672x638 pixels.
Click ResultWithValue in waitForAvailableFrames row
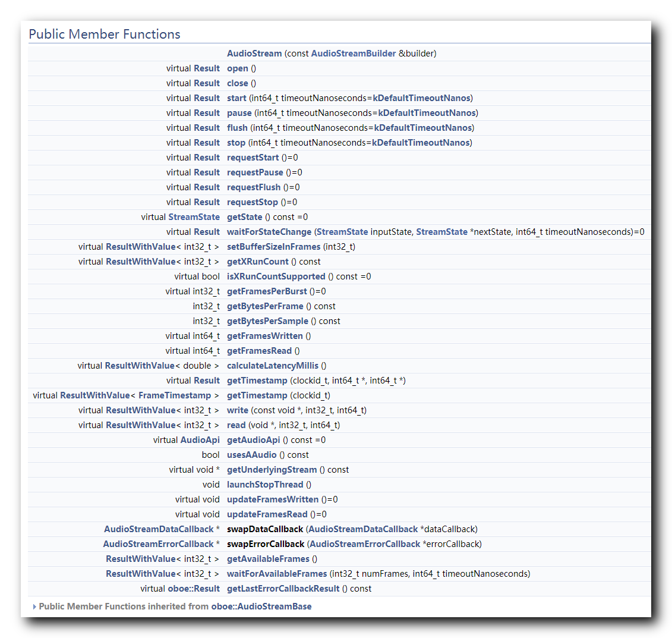click(x=141, y=574)
